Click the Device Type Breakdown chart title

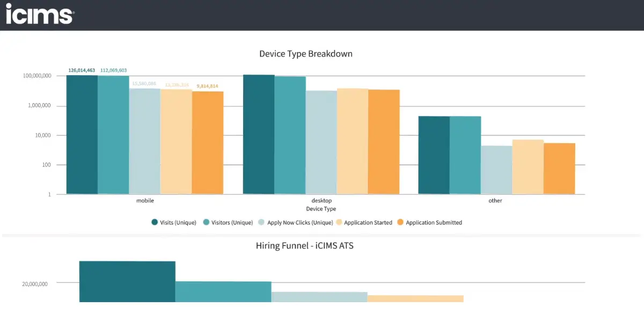tap(306, 54)
